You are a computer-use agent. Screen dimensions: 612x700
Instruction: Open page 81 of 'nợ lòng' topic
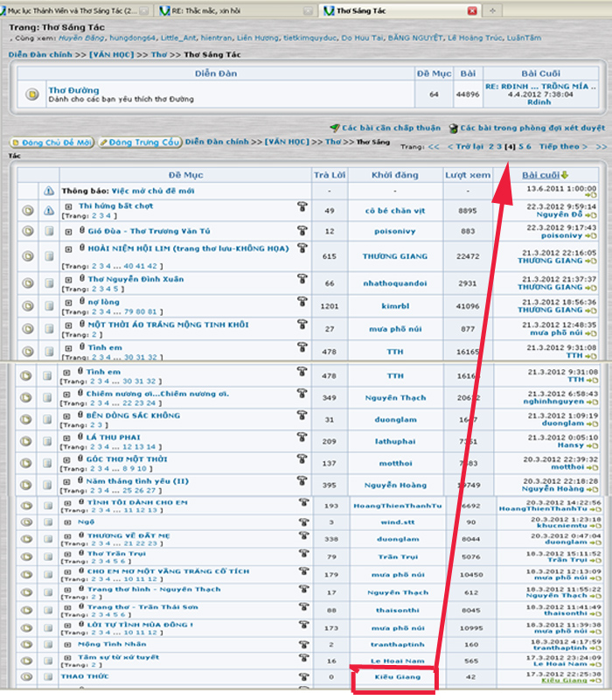coord(152,311)
